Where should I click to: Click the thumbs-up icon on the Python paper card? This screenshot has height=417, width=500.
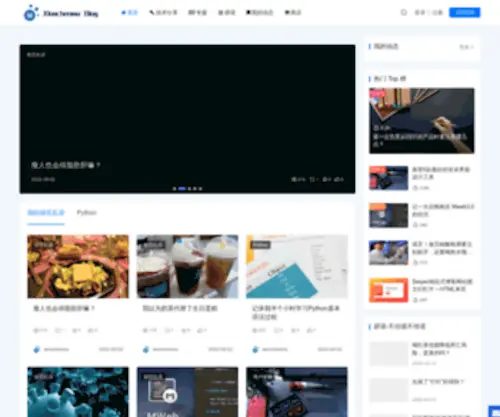(x=309, y=330)
